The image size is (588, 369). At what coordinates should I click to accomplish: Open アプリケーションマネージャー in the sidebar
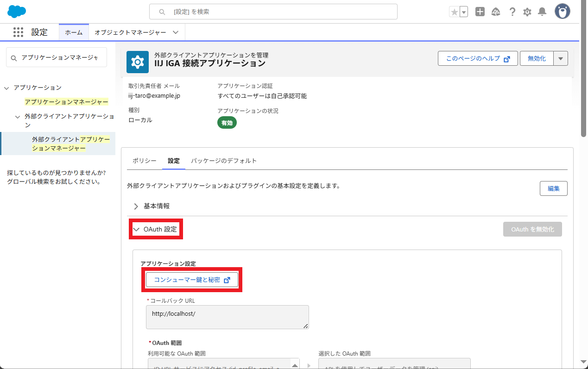click(x=66, y=102)
